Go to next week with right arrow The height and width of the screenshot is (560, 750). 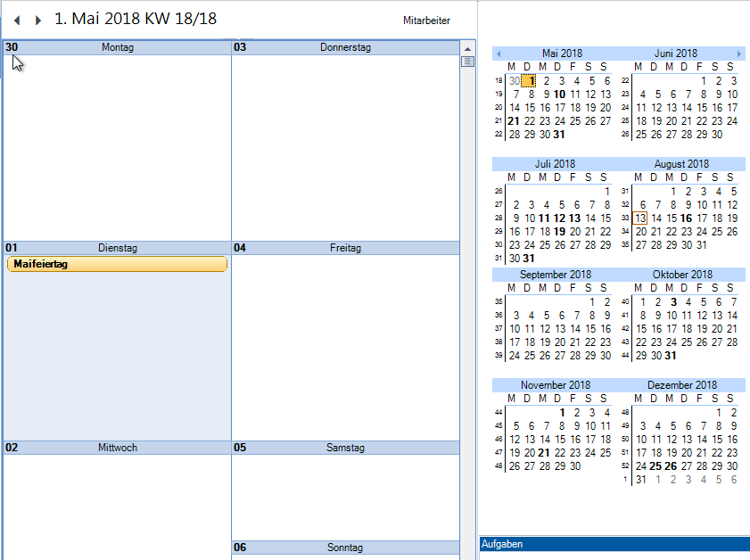coord(37,20)
